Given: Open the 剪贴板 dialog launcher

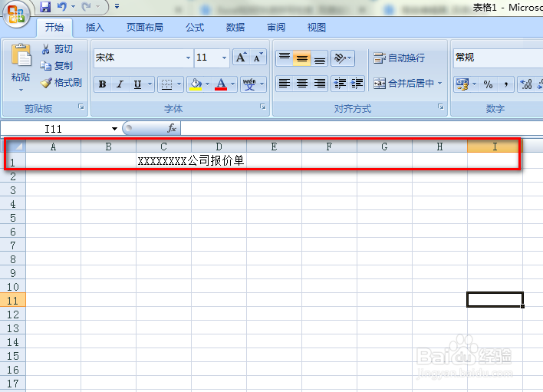Looking at the screenshot, I should click(81, 107).
